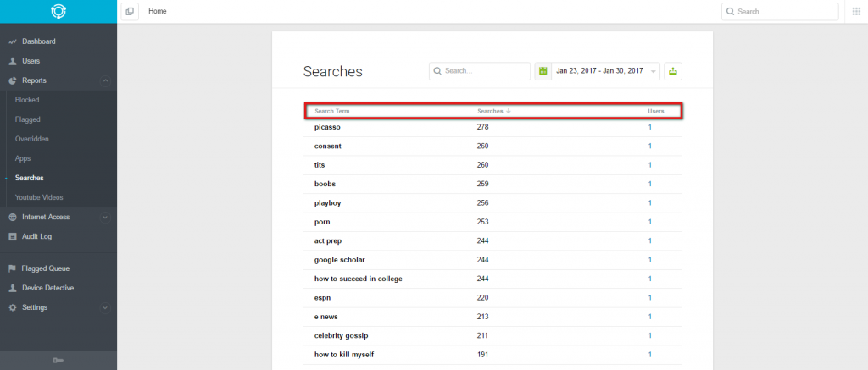
Task: Click the search term 'celebrity gossip'
Action: pyautogui.click(x=341, y=336)
